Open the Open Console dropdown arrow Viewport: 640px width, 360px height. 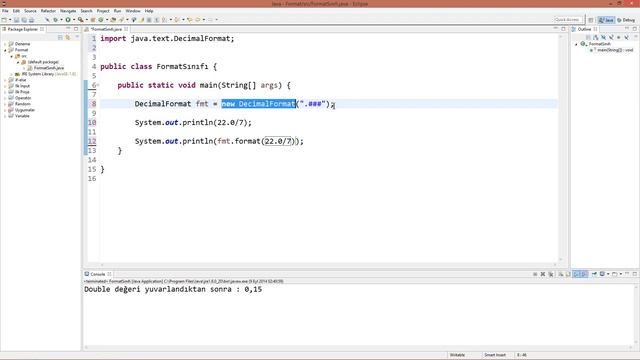coord(621,274)
